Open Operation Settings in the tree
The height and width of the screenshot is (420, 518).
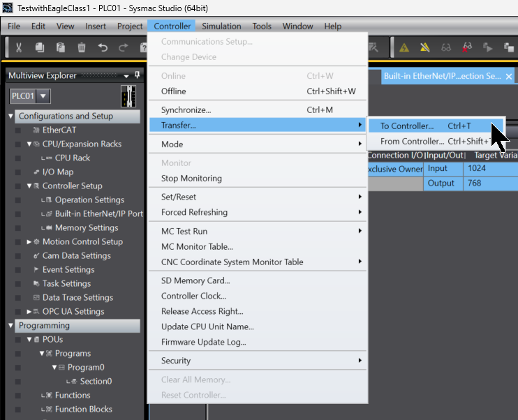pyautogui.click(x=89, y=200)
